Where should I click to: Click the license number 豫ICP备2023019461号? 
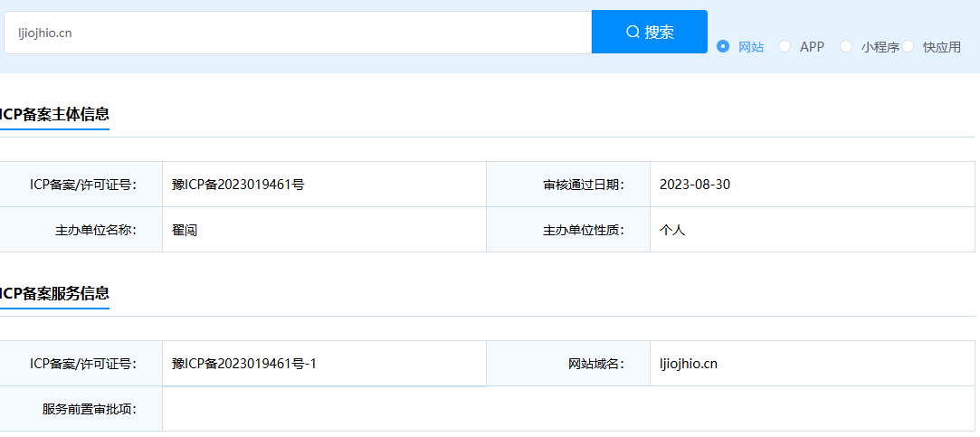tap(238, 185)
